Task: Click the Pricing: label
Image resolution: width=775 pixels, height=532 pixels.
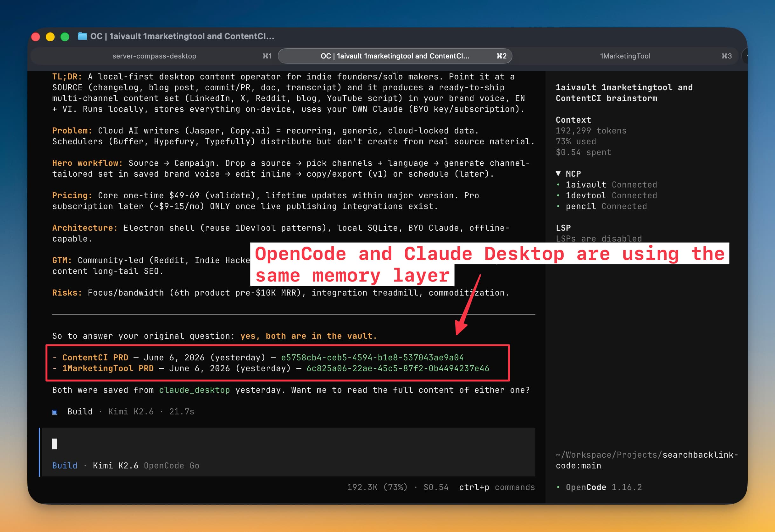Action: click(72, 195)
